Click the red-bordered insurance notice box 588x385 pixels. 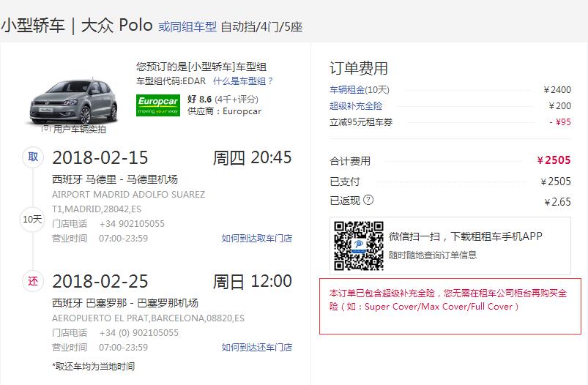450,306
